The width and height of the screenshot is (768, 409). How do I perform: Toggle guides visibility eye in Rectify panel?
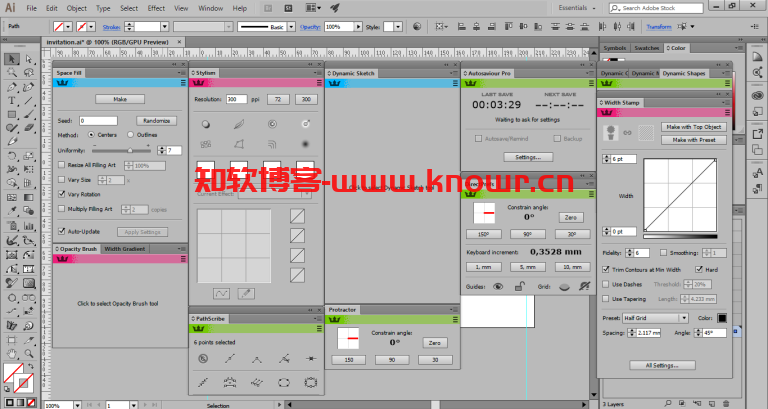click(498, 287)
